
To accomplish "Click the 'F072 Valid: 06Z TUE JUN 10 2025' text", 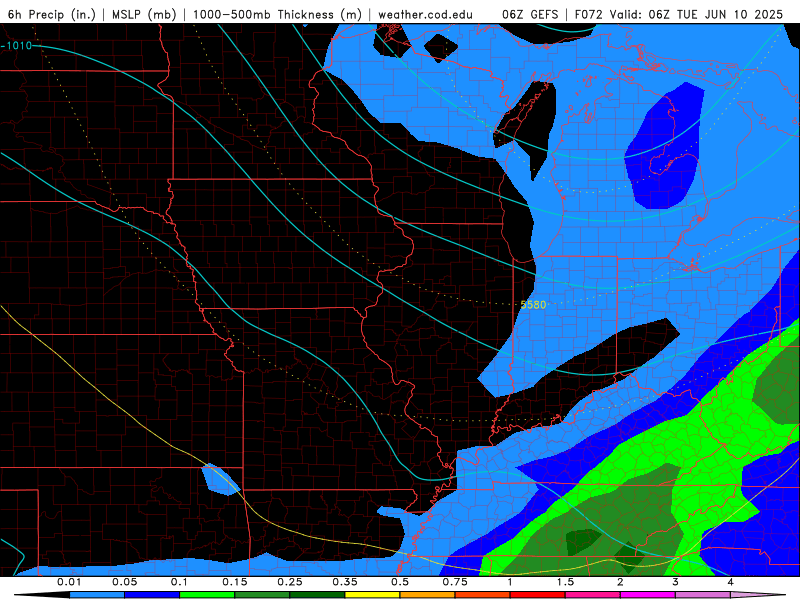I will (x=679, y=15).
